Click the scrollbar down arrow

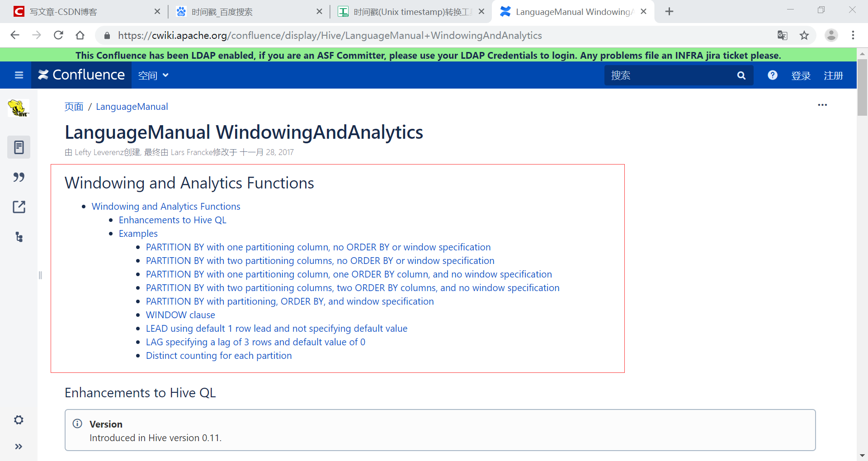862,456
